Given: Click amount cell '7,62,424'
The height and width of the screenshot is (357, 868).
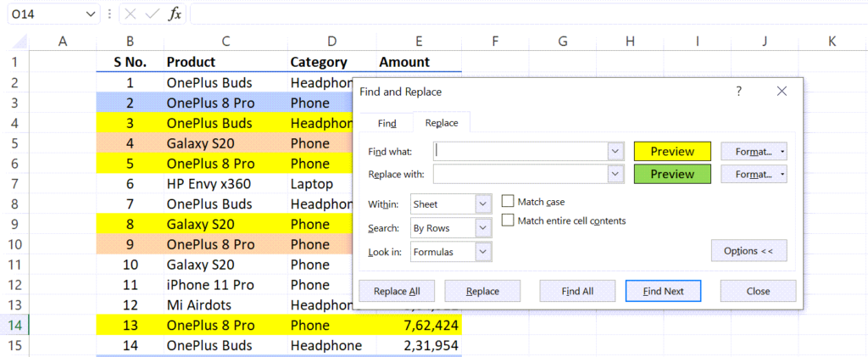Looking at the screenshot, I should point(419,326).
